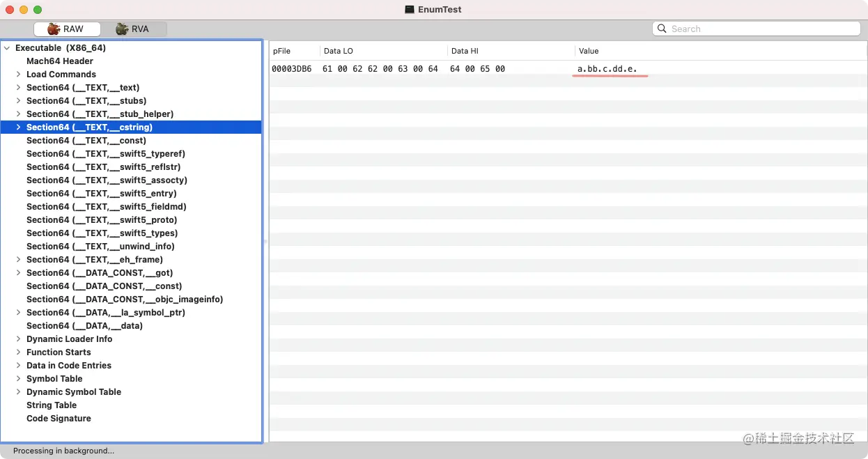Select Symbol Table row
The height and width of the screenshot is (459, 868).
(131, 379)
